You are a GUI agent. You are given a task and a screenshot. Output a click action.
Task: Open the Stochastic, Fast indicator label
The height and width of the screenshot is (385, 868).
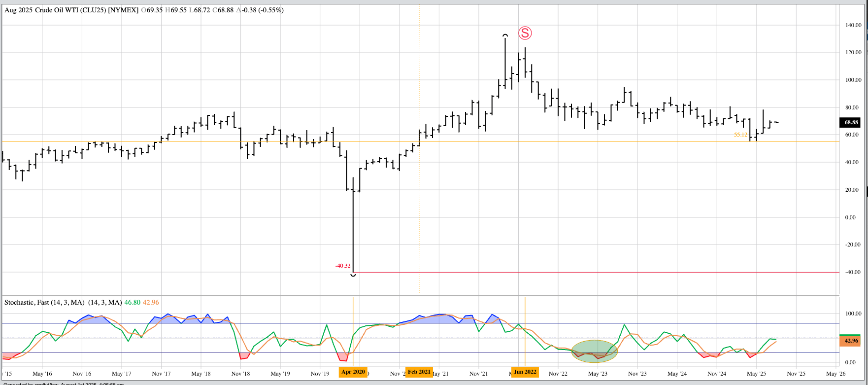tap(44, 302)
